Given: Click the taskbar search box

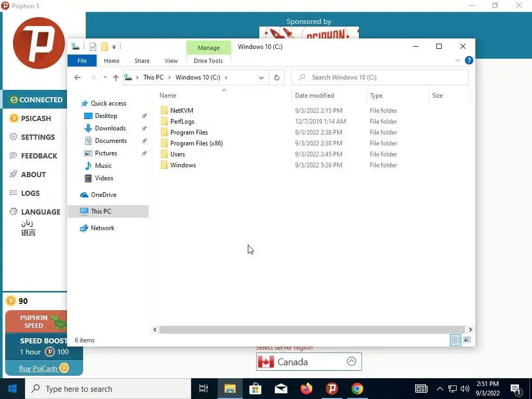Looking at the screenshot, I should tap(108, 389).
